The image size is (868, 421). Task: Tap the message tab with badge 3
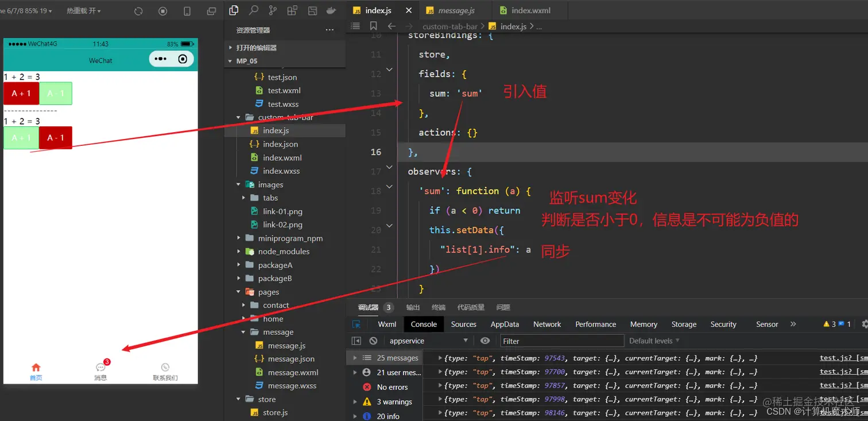coord(101,371)
